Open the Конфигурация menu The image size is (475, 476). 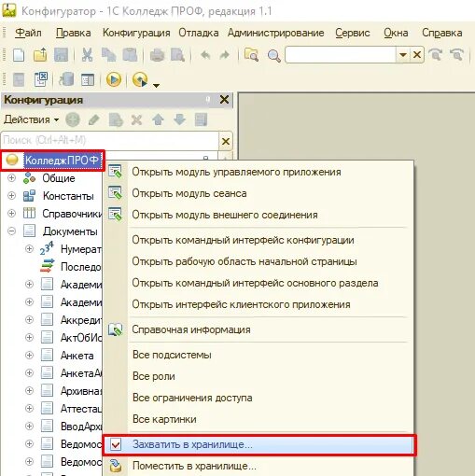click(136, 33)
